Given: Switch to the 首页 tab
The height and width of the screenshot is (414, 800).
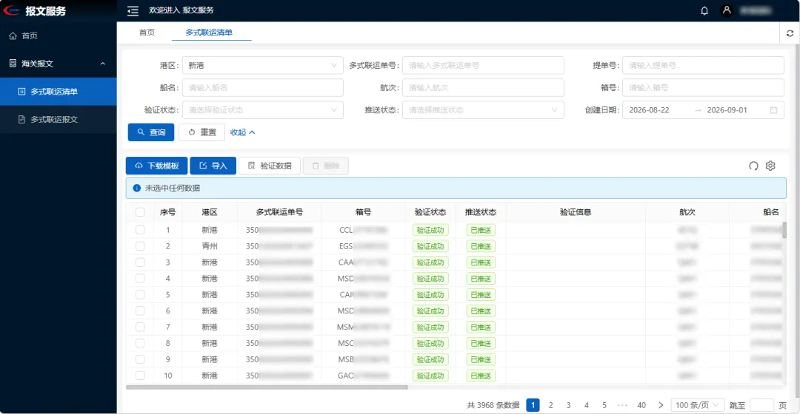Looking at the screenshot, I should (x=146, y=32).
